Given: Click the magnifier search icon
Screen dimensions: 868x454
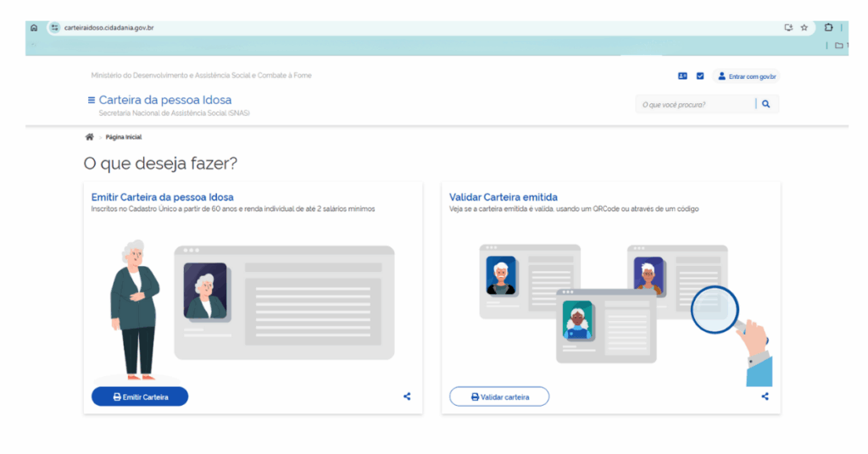Looking at the screenshot, I should click(765, 104).
